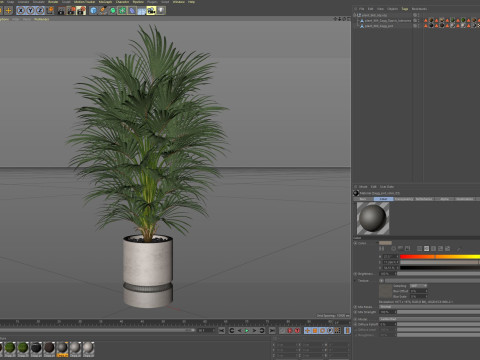
Task: Open Mode menu in Attribute Manager
Action: 363,187
